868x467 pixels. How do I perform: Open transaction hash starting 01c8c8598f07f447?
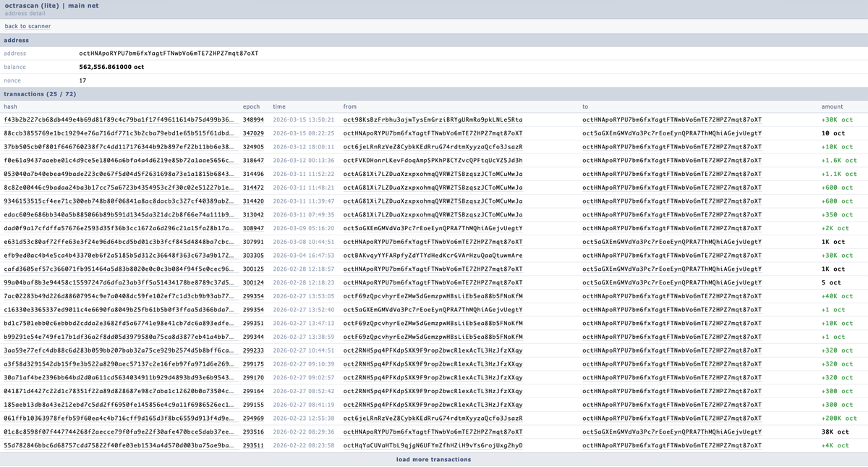119,432
